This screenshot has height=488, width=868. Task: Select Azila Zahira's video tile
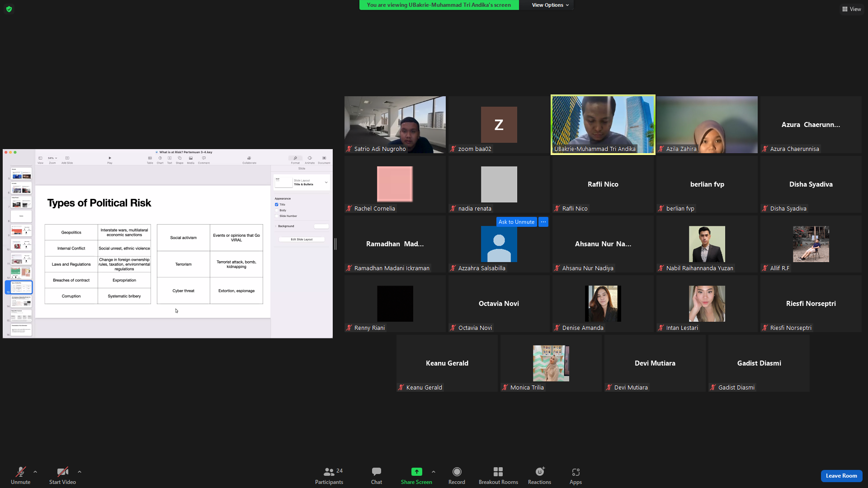[707, 125]
